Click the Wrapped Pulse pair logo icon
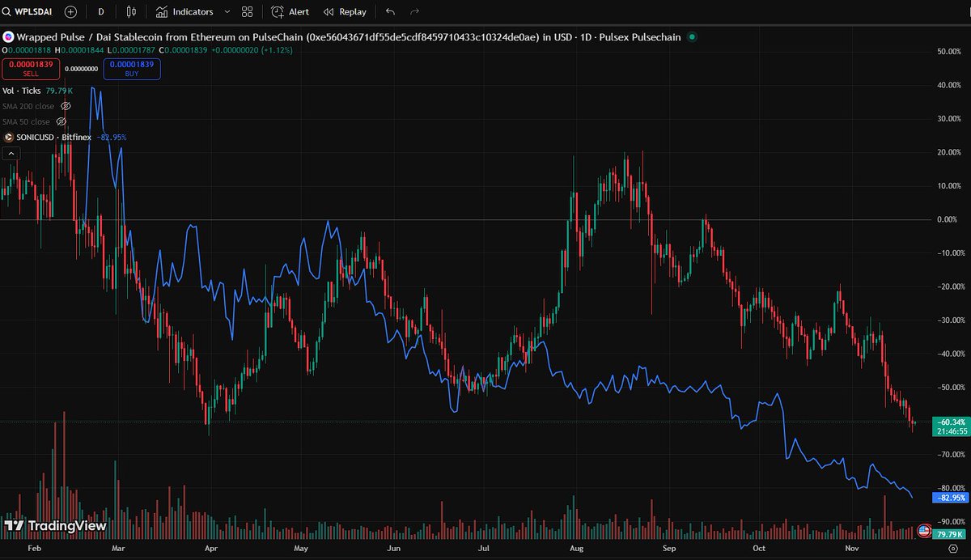This screenshot has height=560, width=971. (x=8, y=36)
